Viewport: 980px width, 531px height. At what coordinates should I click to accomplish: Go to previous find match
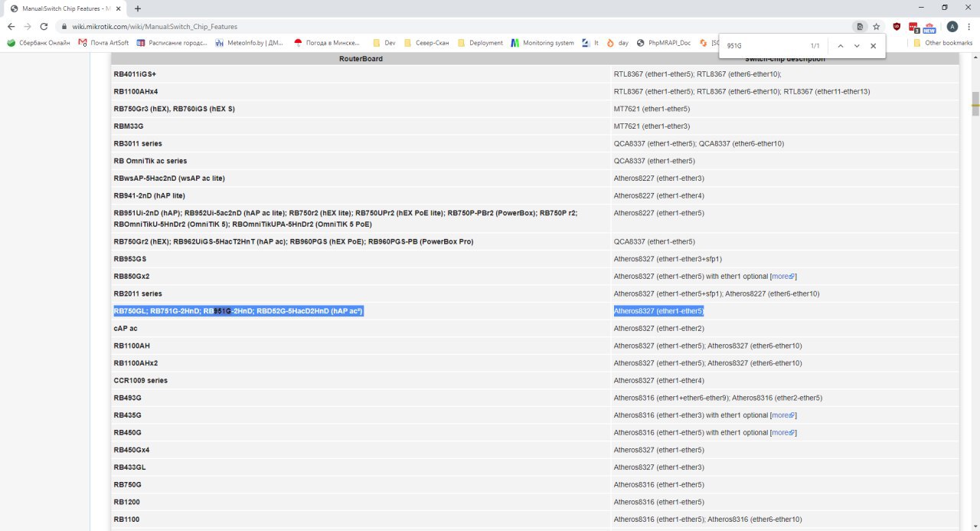point(840,46)
